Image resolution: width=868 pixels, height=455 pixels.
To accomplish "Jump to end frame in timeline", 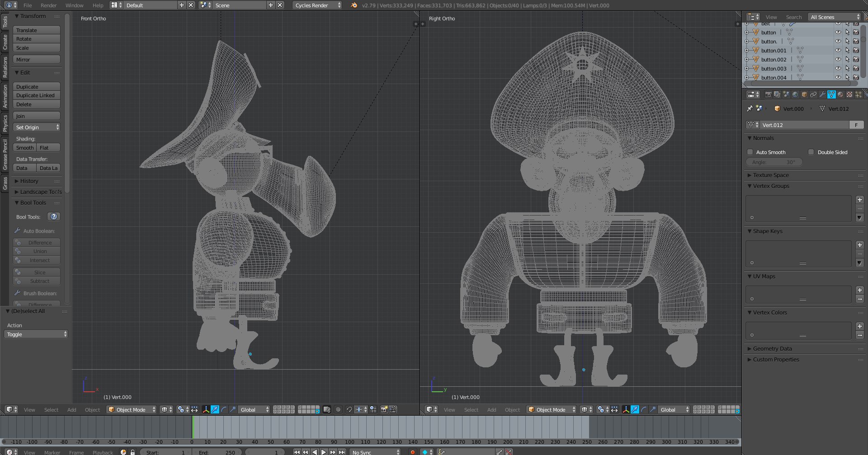I will [x=342, y=452].
